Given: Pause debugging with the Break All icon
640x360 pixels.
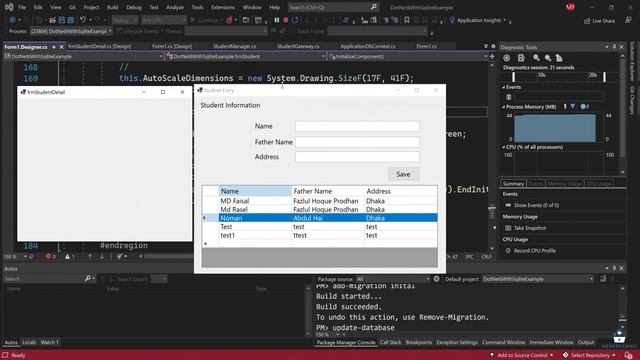Looking at the screenshot, I should pos(277,20).
